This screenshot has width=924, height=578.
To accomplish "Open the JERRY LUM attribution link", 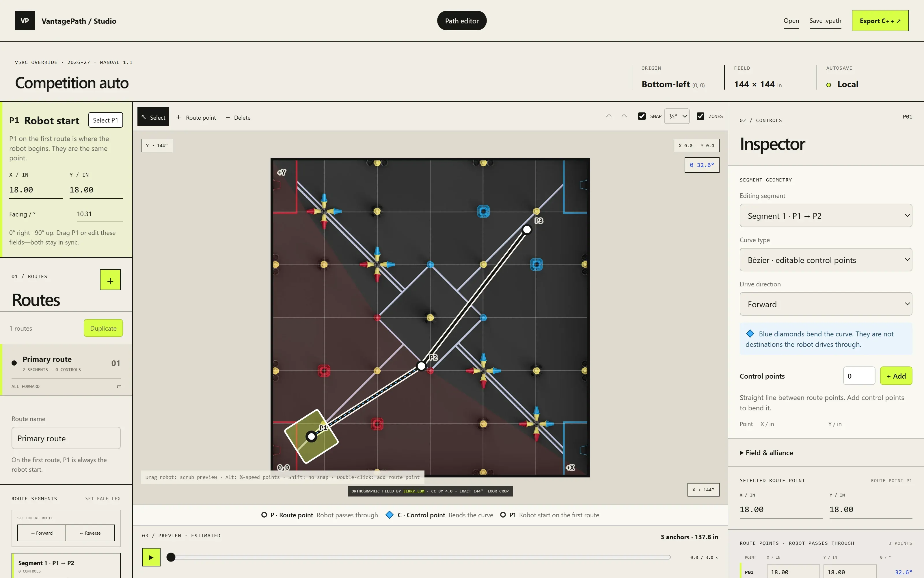I will (x=413, y=491).
